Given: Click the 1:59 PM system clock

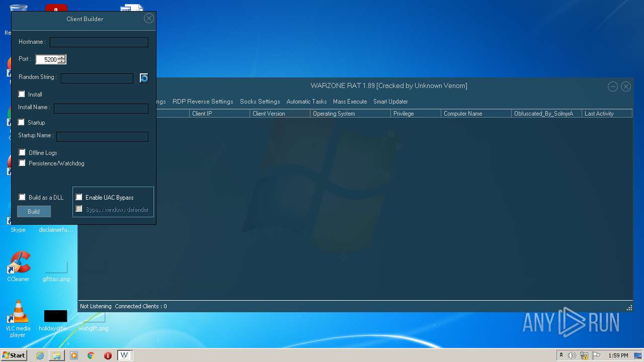Looking at the screenshot, I should (x=618, y=355).
